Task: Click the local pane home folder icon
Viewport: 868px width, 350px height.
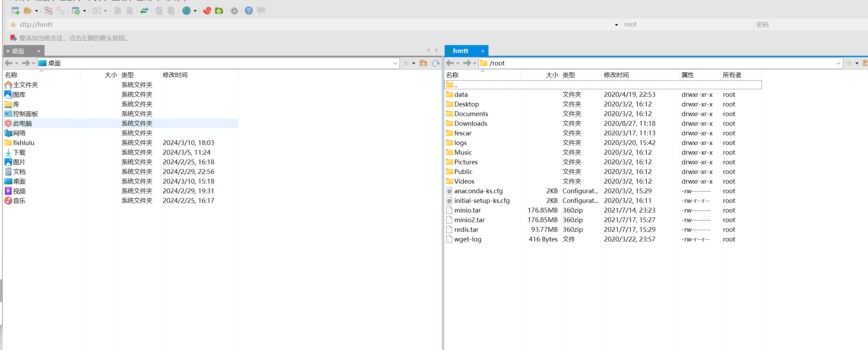Action: 423,63
